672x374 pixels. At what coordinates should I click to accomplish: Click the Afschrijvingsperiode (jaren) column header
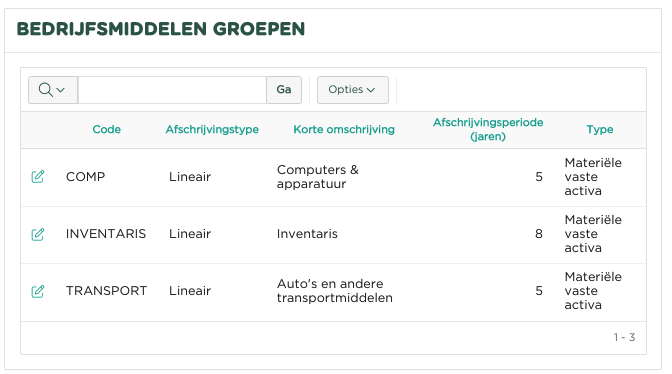[488, 129]
